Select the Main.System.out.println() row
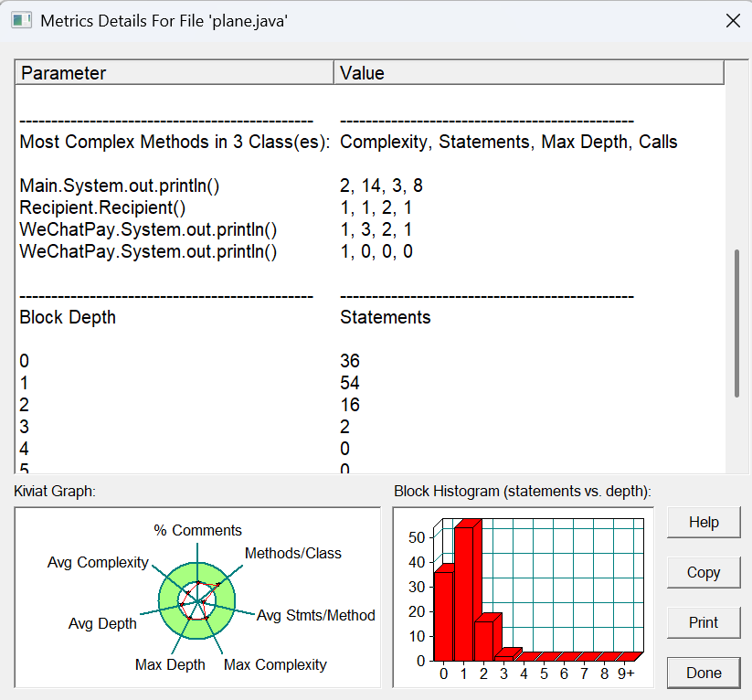752x700 pixels. pyautogui.click(x=120, y=186)
